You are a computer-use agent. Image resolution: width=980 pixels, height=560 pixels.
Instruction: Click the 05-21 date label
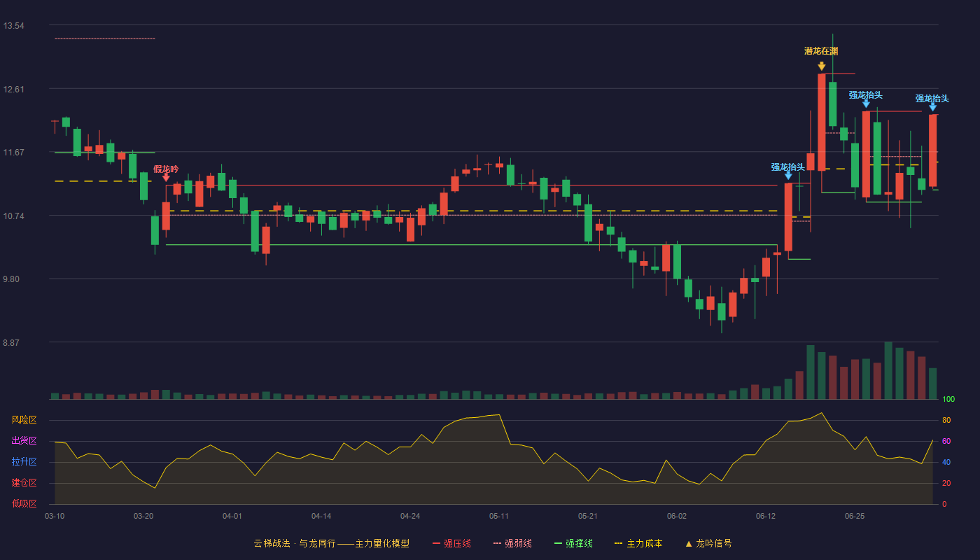pyautogui.click(x=588, y=516)
